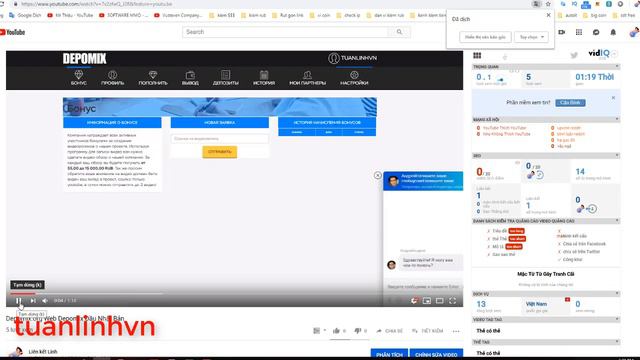Open Google Dịch bookmark
This screenshot has width=640, height=360.
[25, 15]
